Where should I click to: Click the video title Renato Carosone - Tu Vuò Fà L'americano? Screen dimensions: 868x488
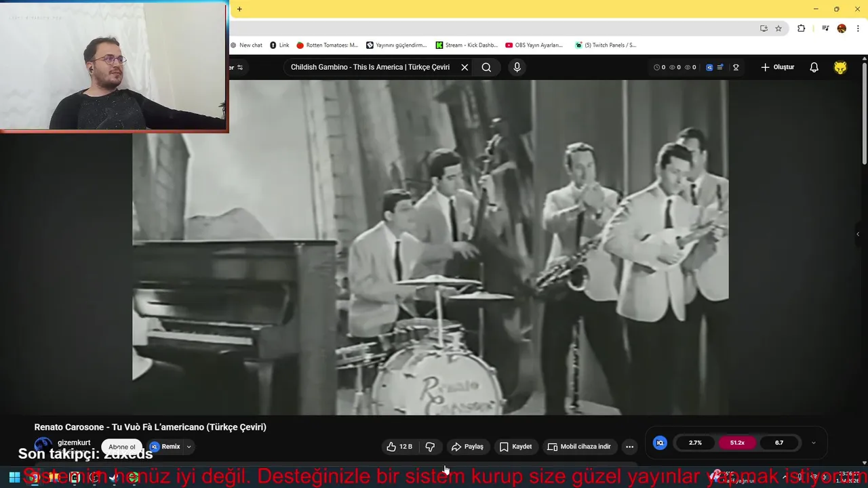point(150,427)
